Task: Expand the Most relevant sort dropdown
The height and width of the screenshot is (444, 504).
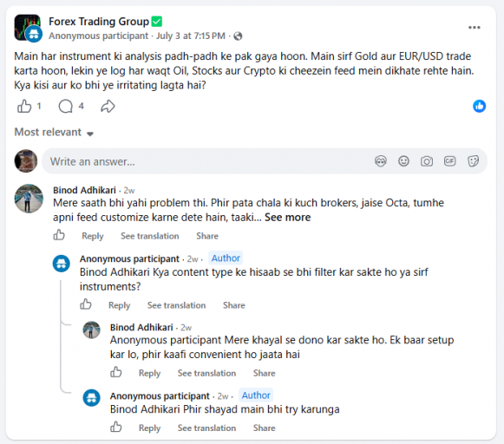Action: 54,133
